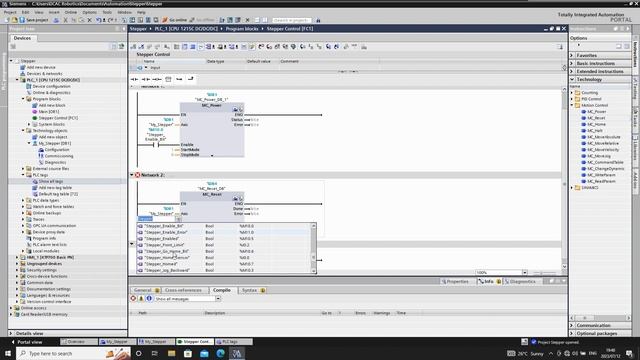
Task: Select MC_MoveRelative in Technology instructions
Action: (602, 143)
